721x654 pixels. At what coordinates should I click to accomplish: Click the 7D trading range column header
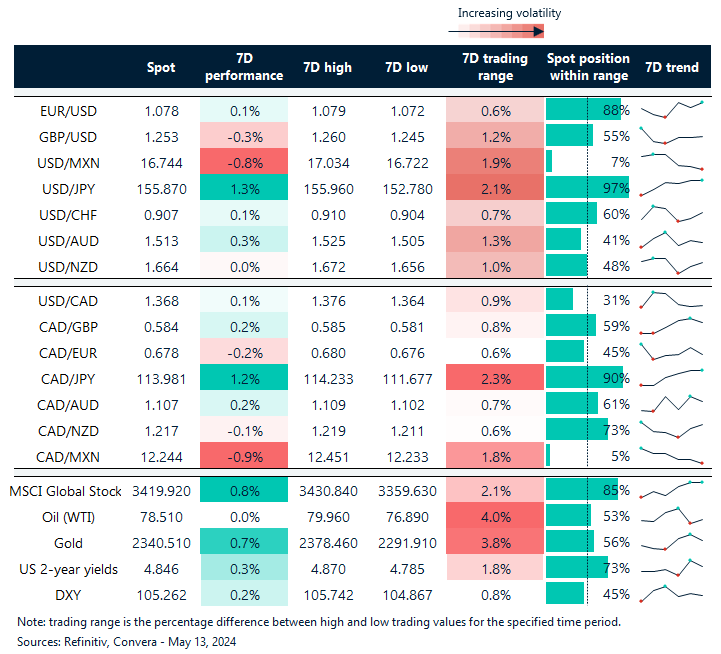coord(489,68)
